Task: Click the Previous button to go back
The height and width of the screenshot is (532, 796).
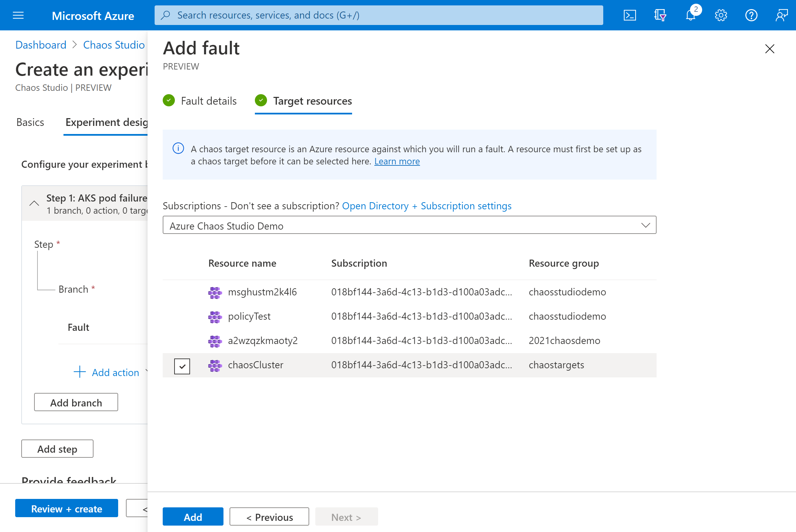Action: [269, 516]
